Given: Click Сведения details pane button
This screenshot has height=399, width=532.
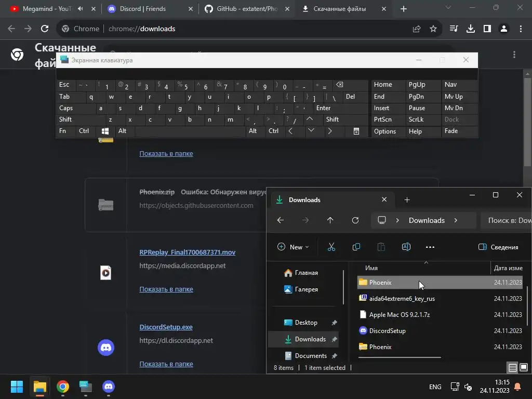Looking at the screenshot, I should [498, 247].
